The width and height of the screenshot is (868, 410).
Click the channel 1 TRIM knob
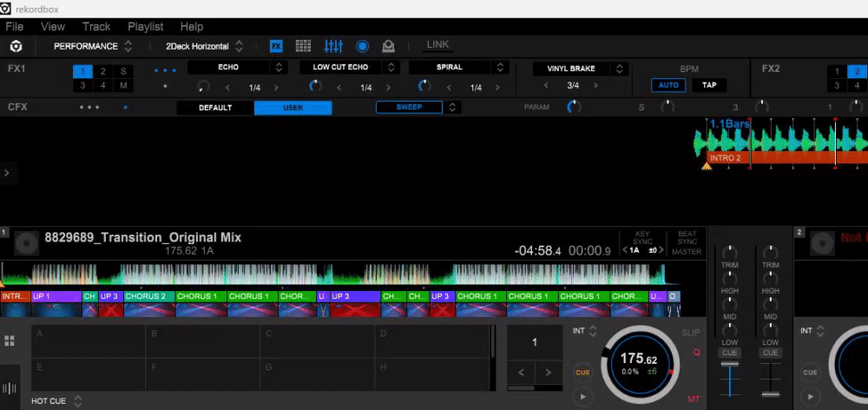[x=730, y=253]
